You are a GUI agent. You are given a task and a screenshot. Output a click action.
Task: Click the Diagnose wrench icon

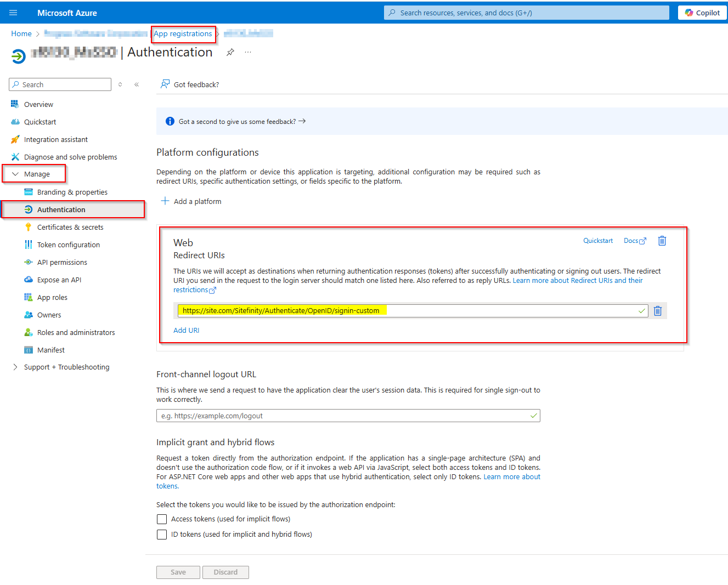(x=15, y=157)
